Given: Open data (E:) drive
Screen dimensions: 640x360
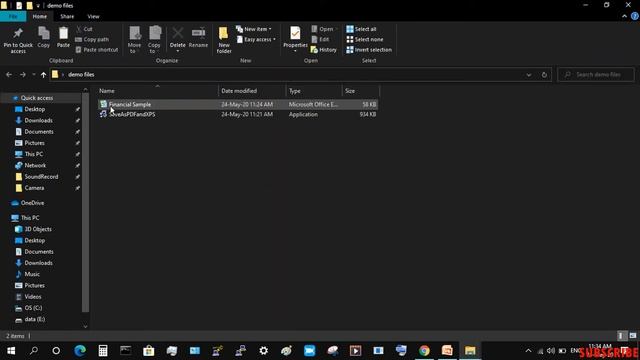Looking at the screenshot, I should [35, 319].
